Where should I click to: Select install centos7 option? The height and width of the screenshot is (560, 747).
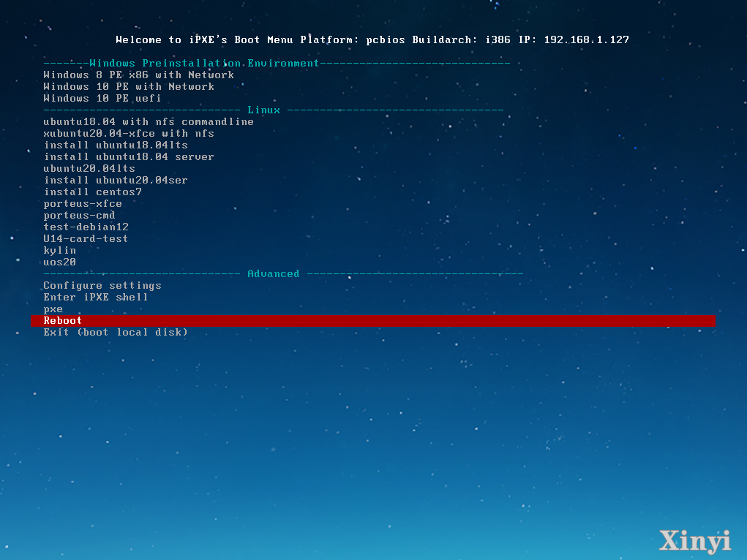[x=93, y=192]
